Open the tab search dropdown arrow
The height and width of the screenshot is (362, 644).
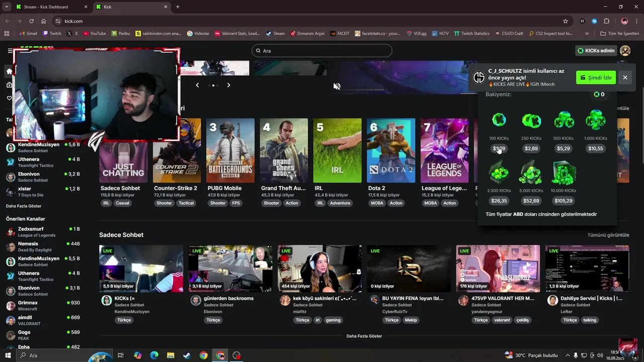(7, 7)
